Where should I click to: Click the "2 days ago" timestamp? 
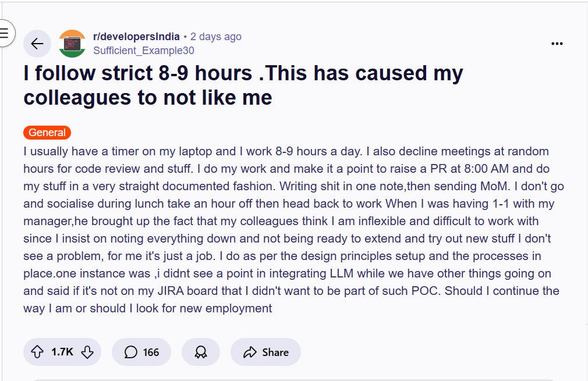click(x=215, y=37)
